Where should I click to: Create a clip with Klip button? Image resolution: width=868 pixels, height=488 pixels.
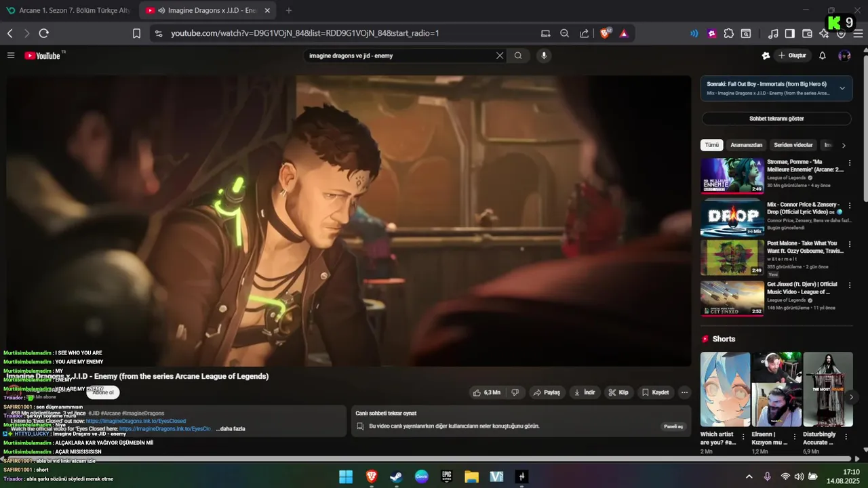(618, 392)
